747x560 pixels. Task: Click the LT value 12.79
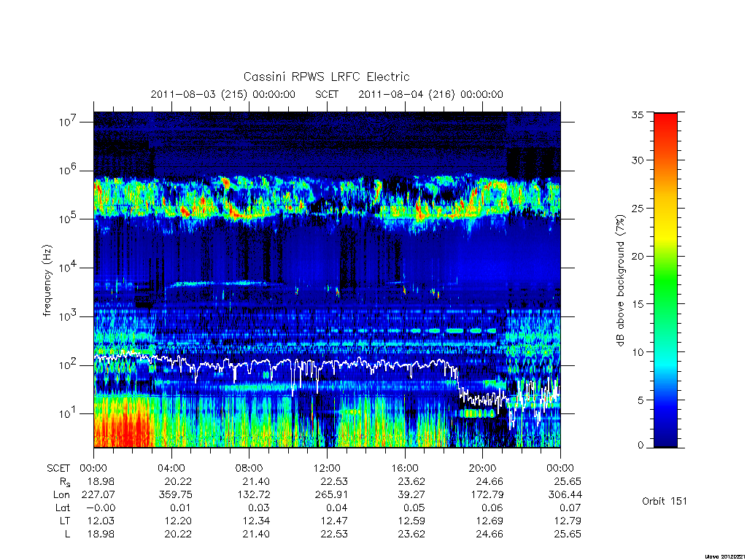[568, 521]
